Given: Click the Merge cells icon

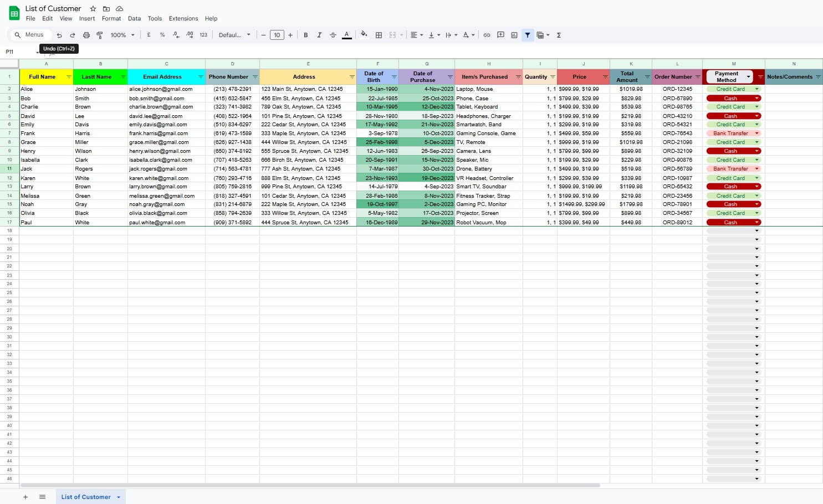Looking at the screenshot, I should (393, 35).
